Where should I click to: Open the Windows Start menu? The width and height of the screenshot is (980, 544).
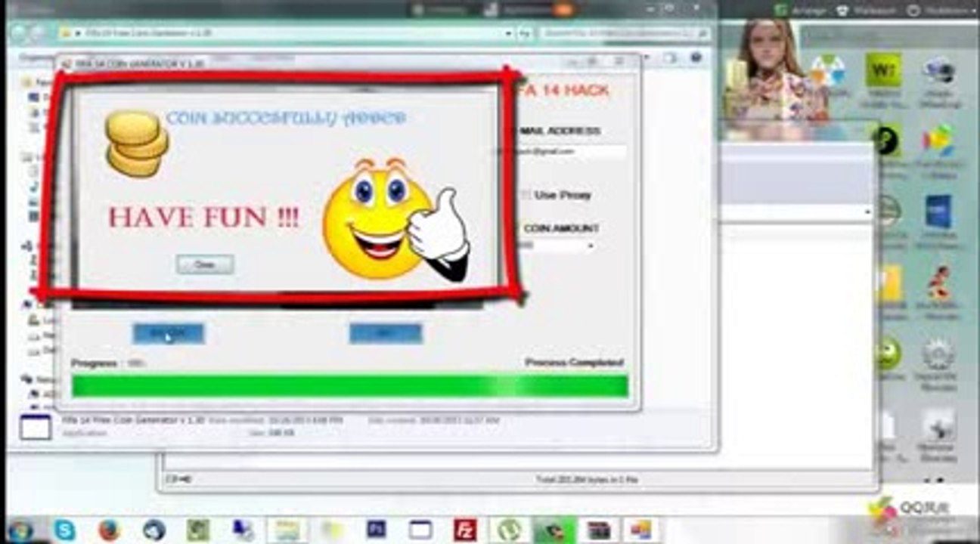pos(20,529)
